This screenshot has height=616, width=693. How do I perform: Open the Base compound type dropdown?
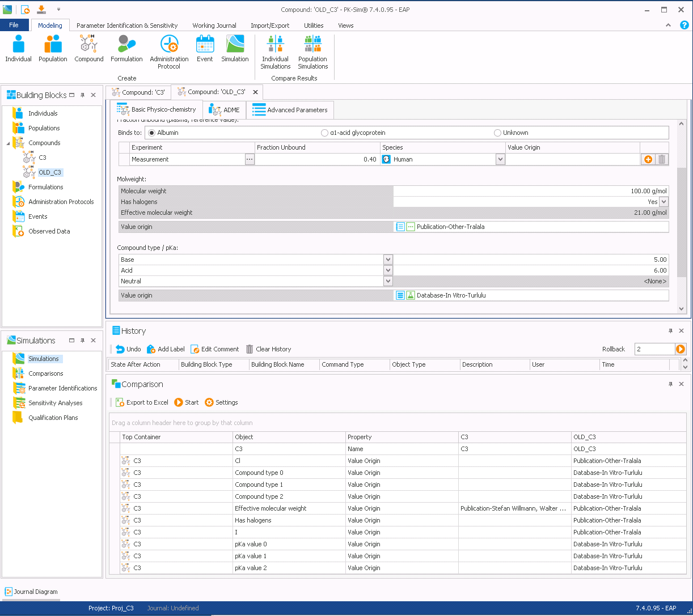[388, 260]
